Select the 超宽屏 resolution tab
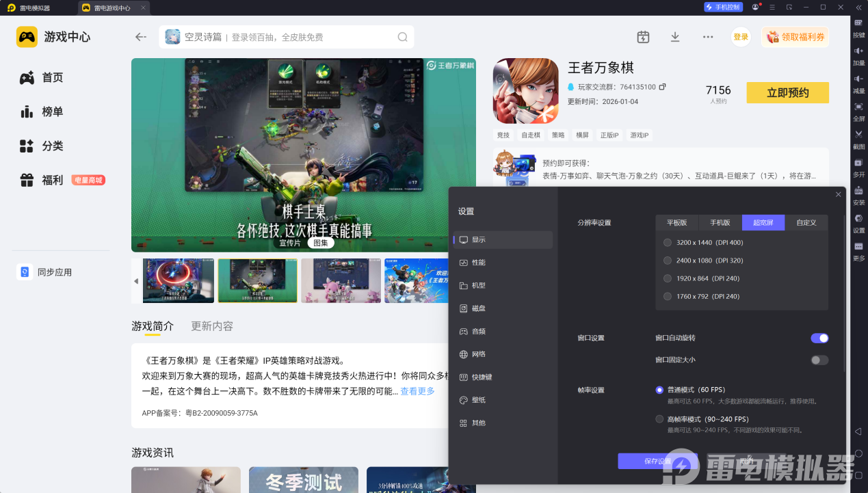 pos(763,222)
